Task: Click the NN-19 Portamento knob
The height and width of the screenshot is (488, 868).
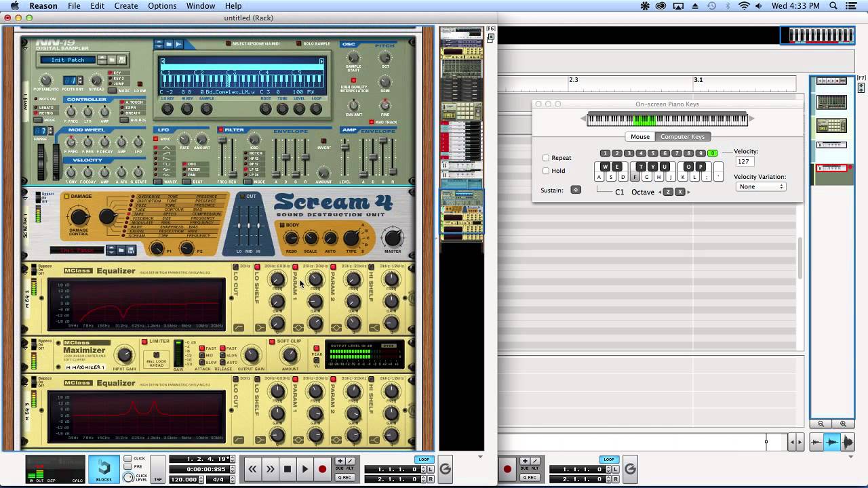Action: tap(45, 81)
